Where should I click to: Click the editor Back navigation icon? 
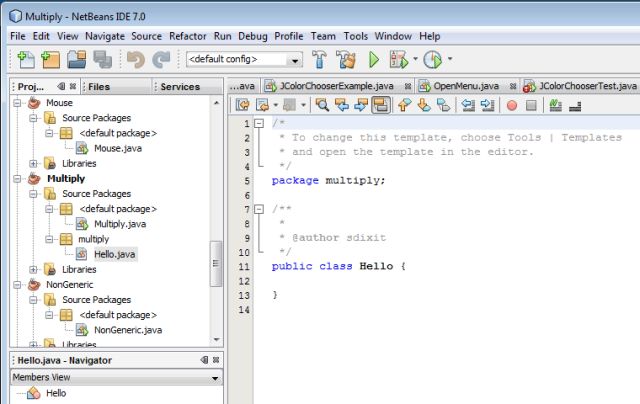click(262, 105)
